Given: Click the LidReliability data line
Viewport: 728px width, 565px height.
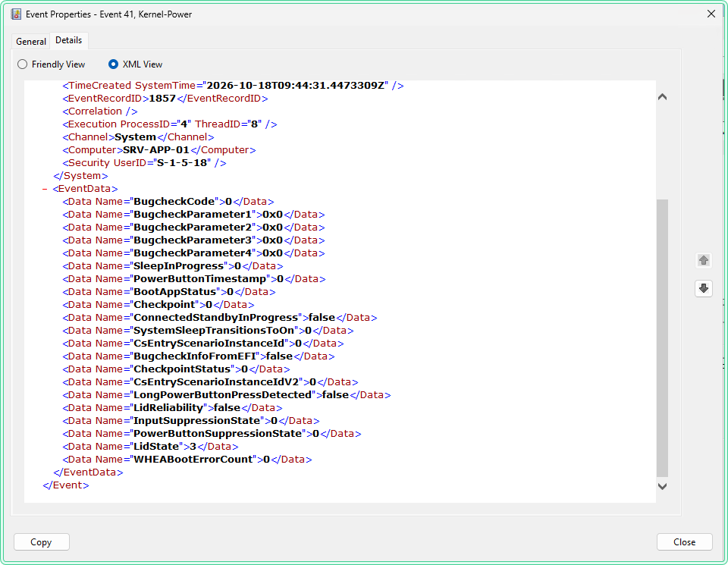Looking at the screenshot, I should point(172,407).
